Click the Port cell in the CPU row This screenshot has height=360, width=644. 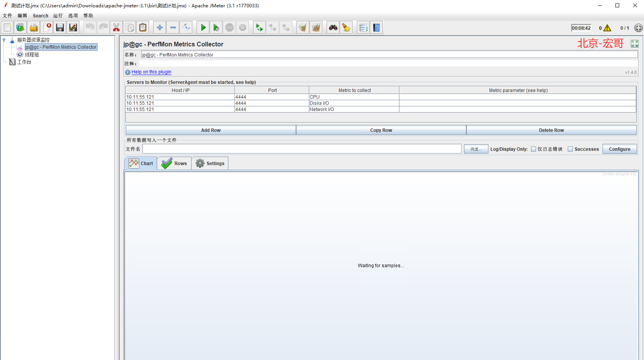[272, 97]
